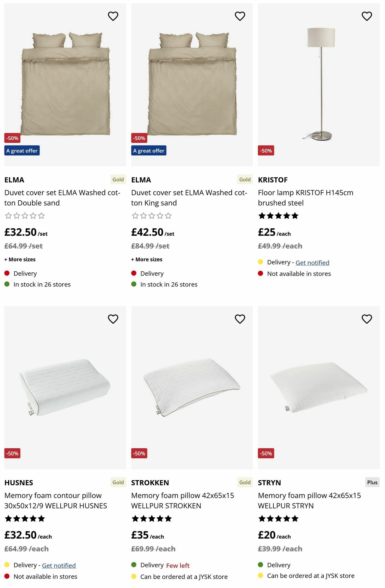385x588 pixels.
Task: Open Floor lamp KRISTOF H145cm title link
Action: 305,198
